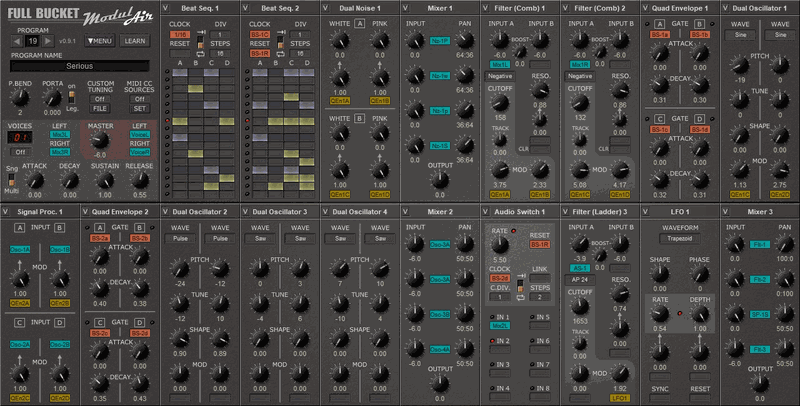
Task: Toggle the Custom Tuning Off button
Action: tap(98, 100)
